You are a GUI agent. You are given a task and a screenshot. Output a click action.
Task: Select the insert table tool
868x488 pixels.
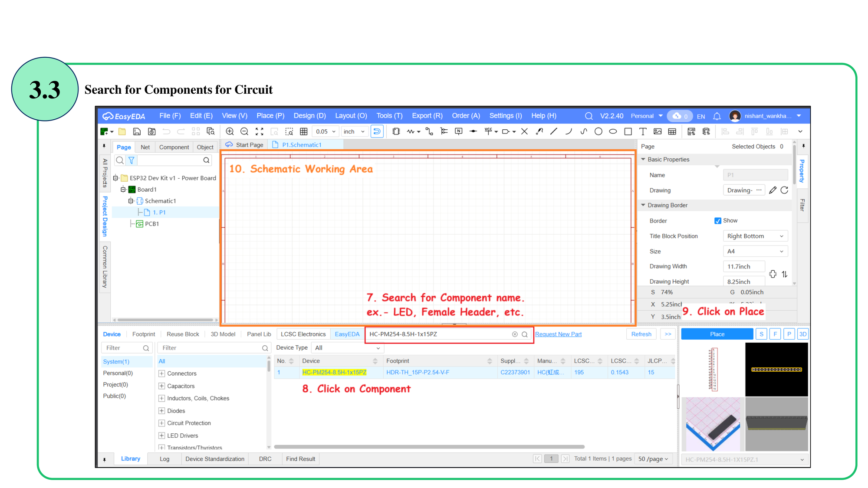(x=672, y=131)
